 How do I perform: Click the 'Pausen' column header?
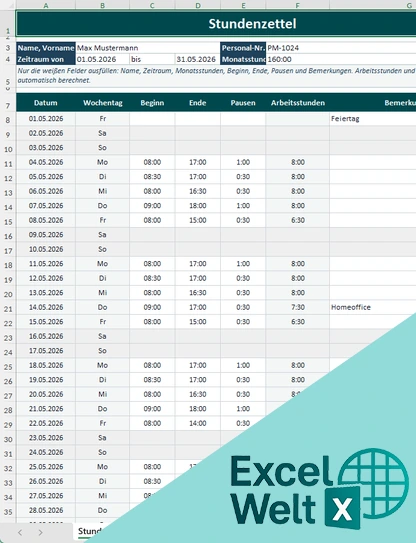[243, 103]
